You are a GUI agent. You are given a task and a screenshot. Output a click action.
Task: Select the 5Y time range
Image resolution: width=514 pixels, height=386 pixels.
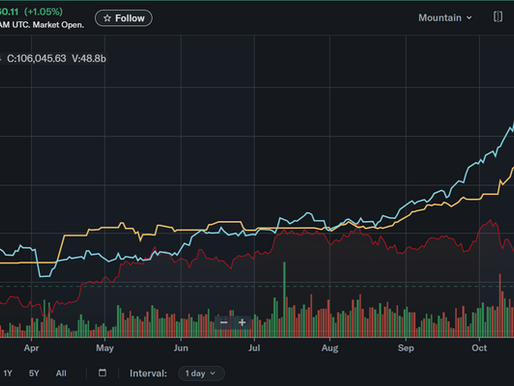34,373
